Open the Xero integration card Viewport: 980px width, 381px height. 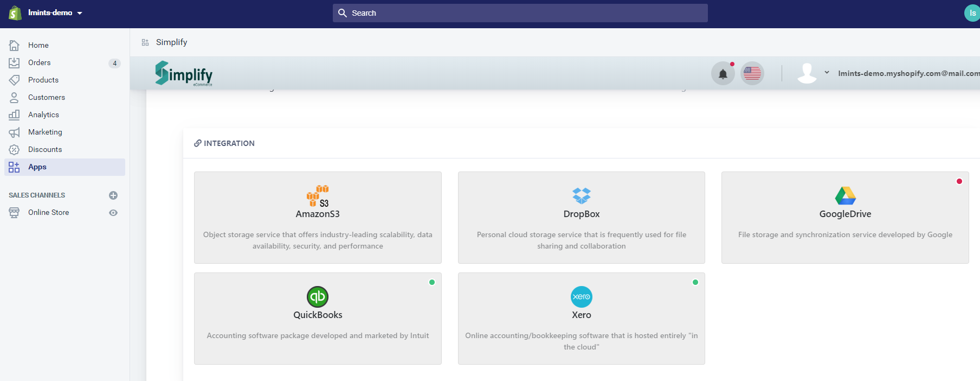pyautogui.click(x=582, y=319)
